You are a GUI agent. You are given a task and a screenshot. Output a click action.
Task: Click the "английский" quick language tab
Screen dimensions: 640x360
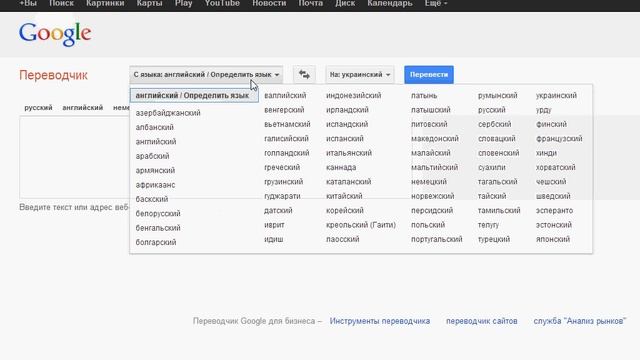82,108
